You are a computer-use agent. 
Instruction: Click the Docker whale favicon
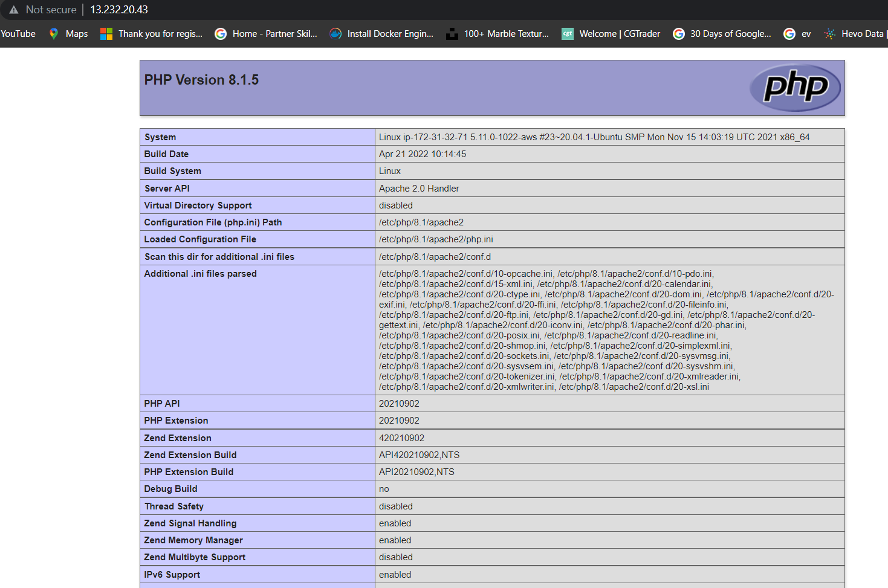[x=335, y=33]
